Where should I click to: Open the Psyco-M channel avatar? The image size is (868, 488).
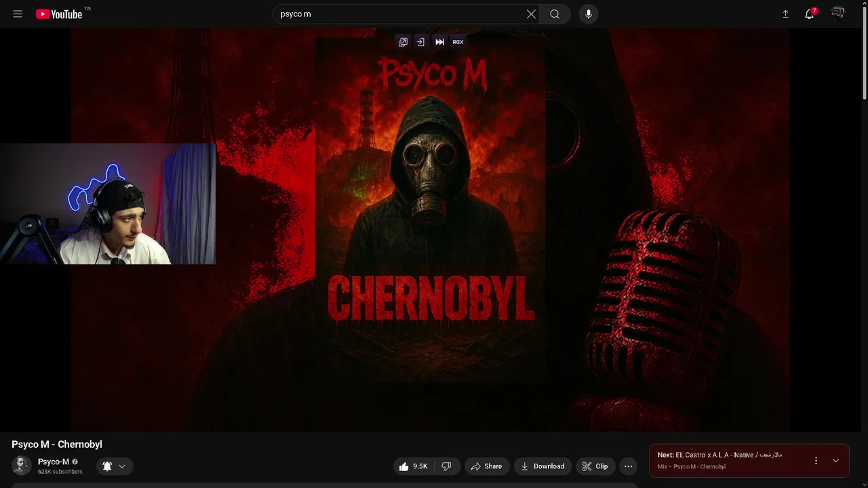tap(22, 466)
